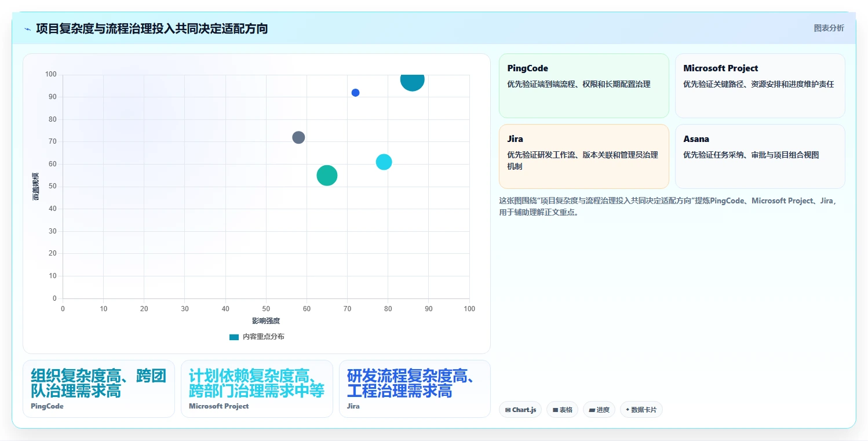Click the 进度 tag chip

tap(599, 410)
